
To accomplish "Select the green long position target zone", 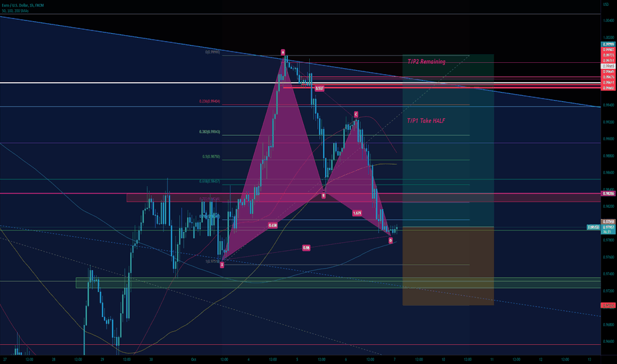I will tap(448, 140).
